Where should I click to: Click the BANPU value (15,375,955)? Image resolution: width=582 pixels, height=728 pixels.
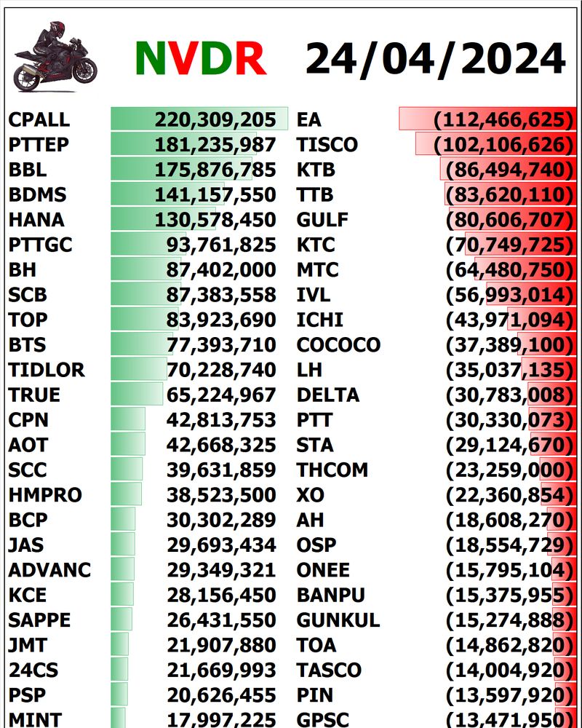pyautogui.click(x=509, y=596)
